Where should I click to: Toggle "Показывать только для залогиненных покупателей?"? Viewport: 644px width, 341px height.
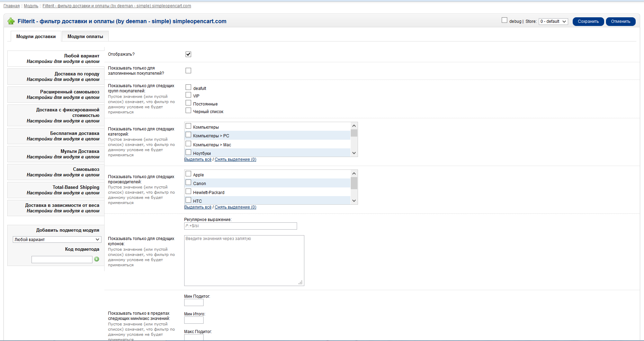pyautogui.click(x=188, y=70)
